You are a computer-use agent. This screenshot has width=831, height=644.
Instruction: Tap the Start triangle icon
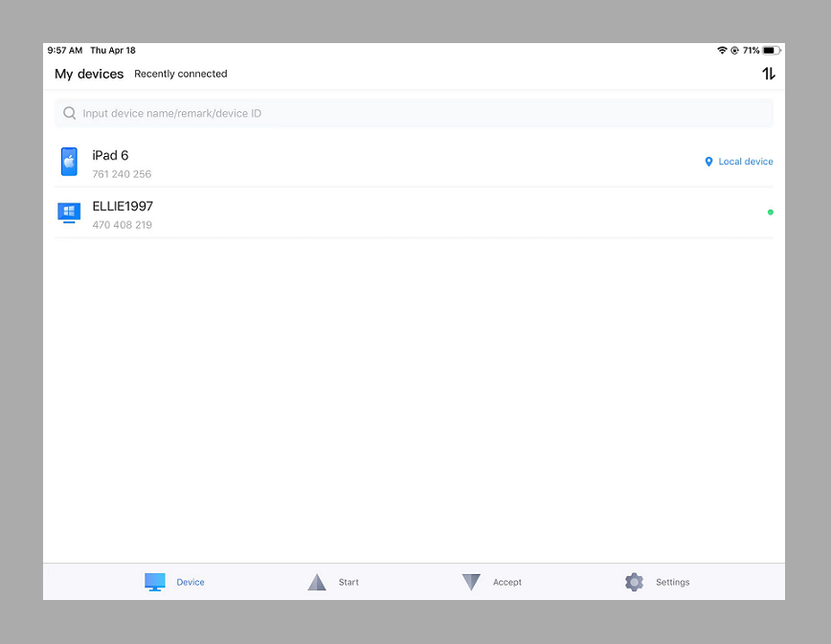point(317,582)
